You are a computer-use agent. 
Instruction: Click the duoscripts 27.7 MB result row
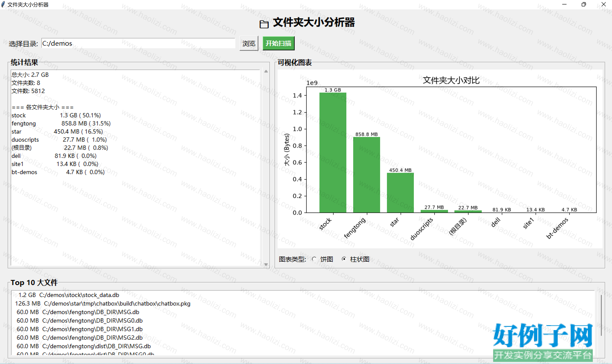pyautogui.click(x=59, y=139)
